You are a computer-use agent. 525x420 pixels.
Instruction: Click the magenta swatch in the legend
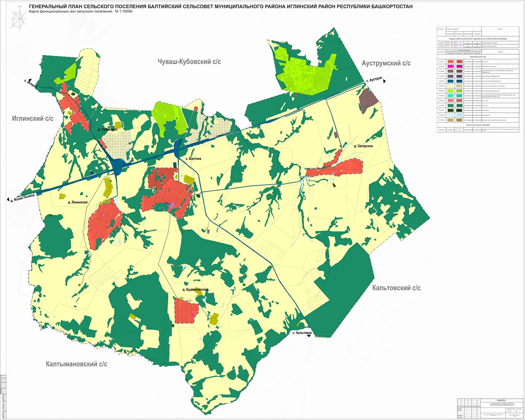(x=450, y=66)
